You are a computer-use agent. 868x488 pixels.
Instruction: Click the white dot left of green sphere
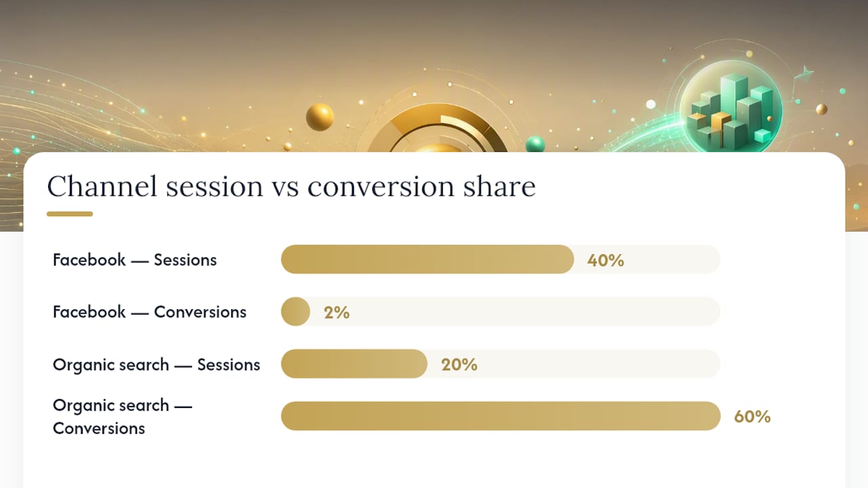[651, 104]
